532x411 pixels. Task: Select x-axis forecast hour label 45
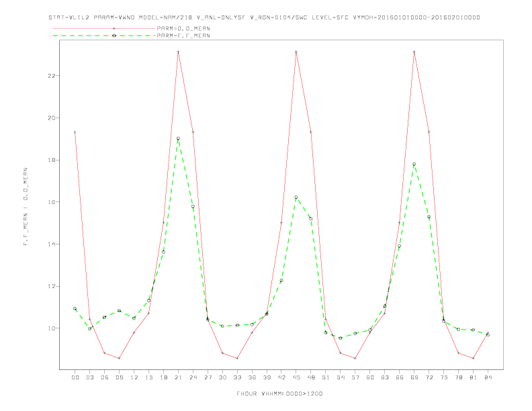[x=296, y=377]
